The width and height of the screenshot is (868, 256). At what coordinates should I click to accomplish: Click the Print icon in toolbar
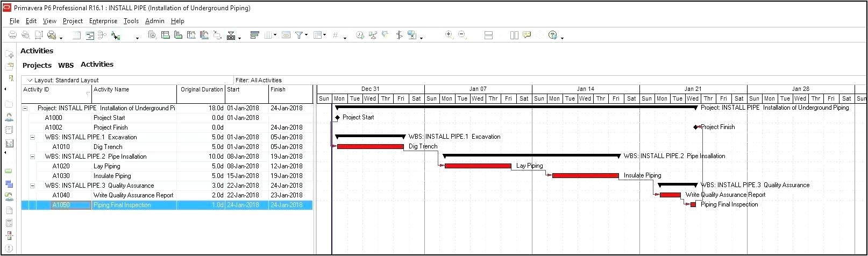coord(12,35)
